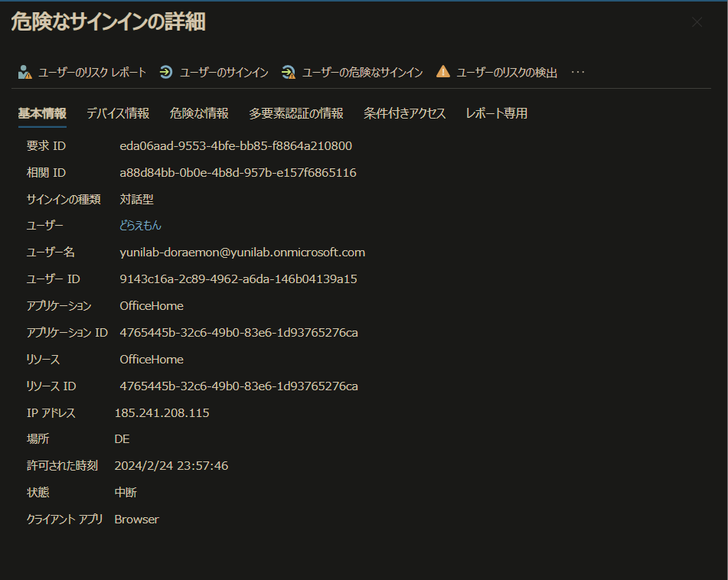Click the status value 中断
The image size is (728, 580).
[x=126, y=492]
